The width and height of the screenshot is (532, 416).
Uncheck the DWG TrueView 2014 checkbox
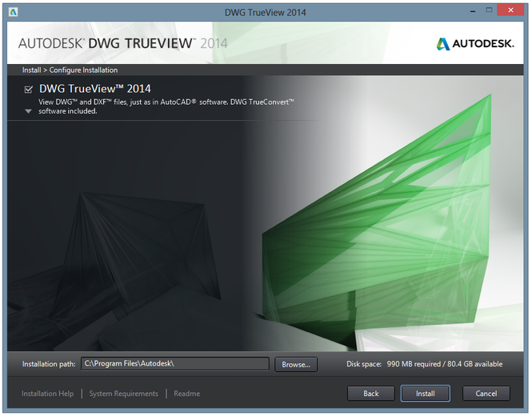[29, 90]
